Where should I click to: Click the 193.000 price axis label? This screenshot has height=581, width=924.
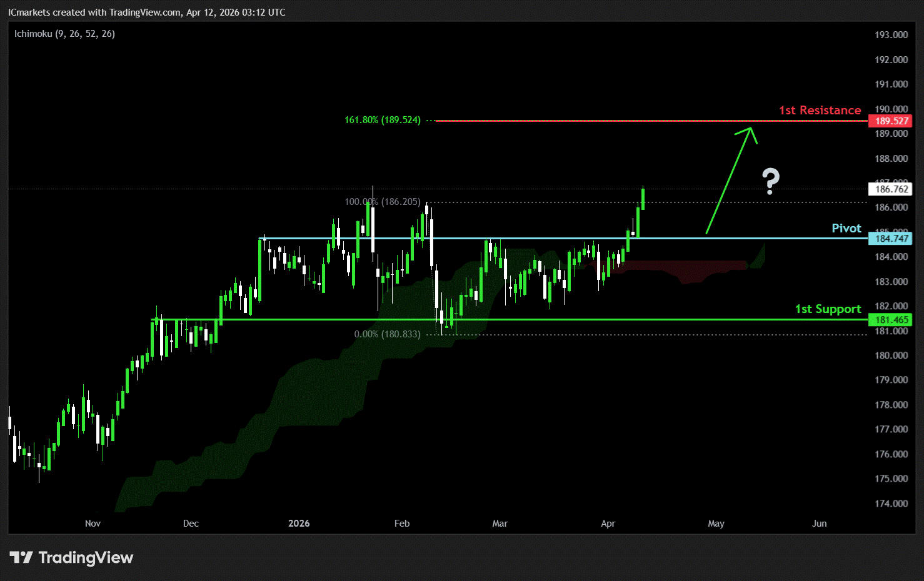(891, 35)
